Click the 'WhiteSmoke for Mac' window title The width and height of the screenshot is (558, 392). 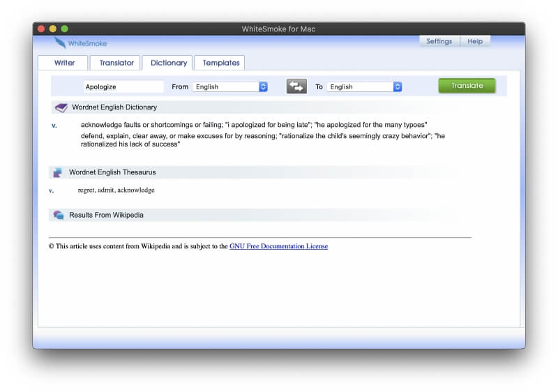coord(278,29)
